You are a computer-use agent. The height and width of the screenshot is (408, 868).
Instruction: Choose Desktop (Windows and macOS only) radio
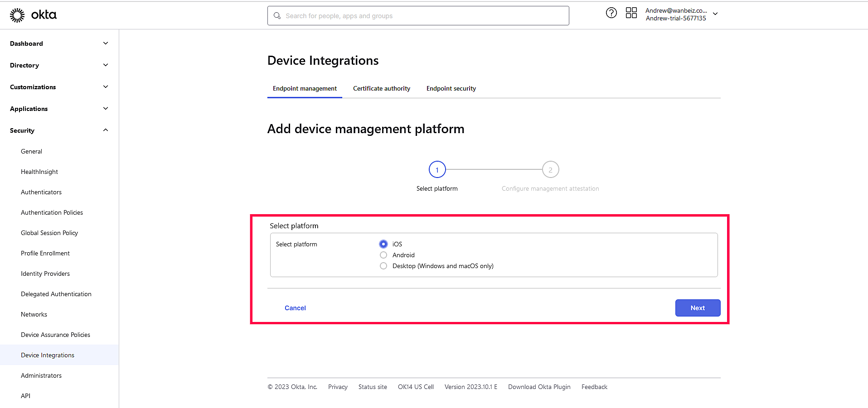point(383,266)
